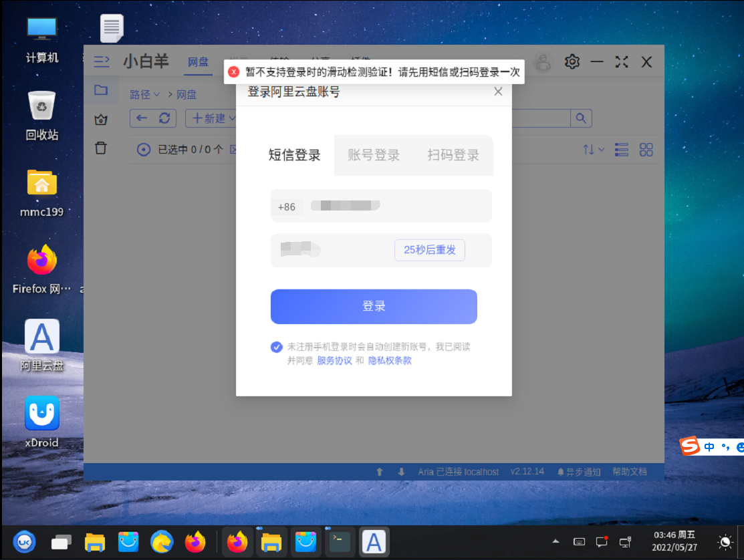Image resolution: width=744 pixels, height=560 pixels.
Task: Select the text document icon on desktop
Action: coord(112,28)
